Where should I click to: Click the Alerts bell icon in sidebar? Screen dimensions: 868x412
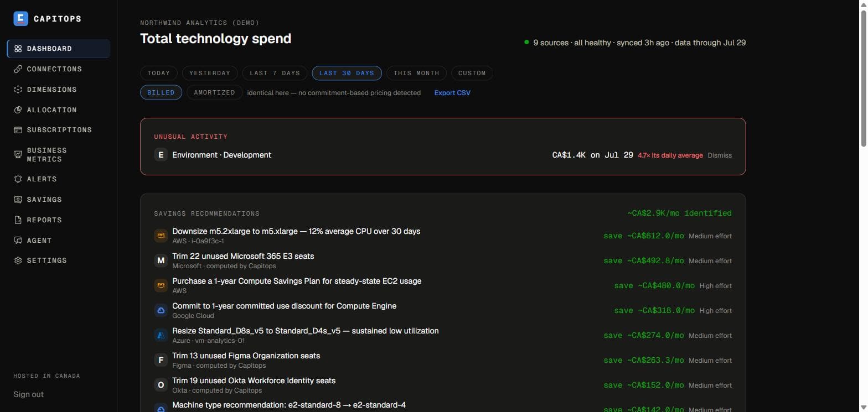(18, 179)
